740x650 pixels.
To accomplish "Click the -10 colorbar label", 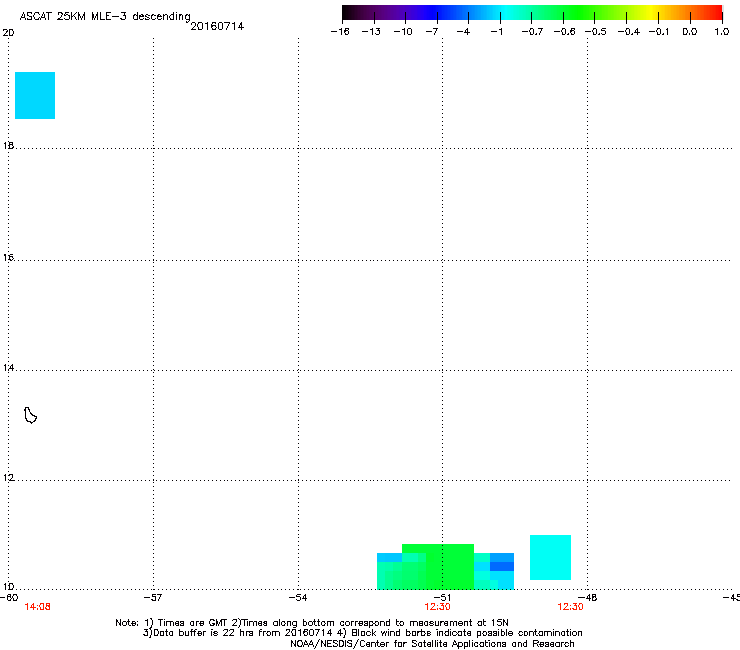I will tap(403, 32).
